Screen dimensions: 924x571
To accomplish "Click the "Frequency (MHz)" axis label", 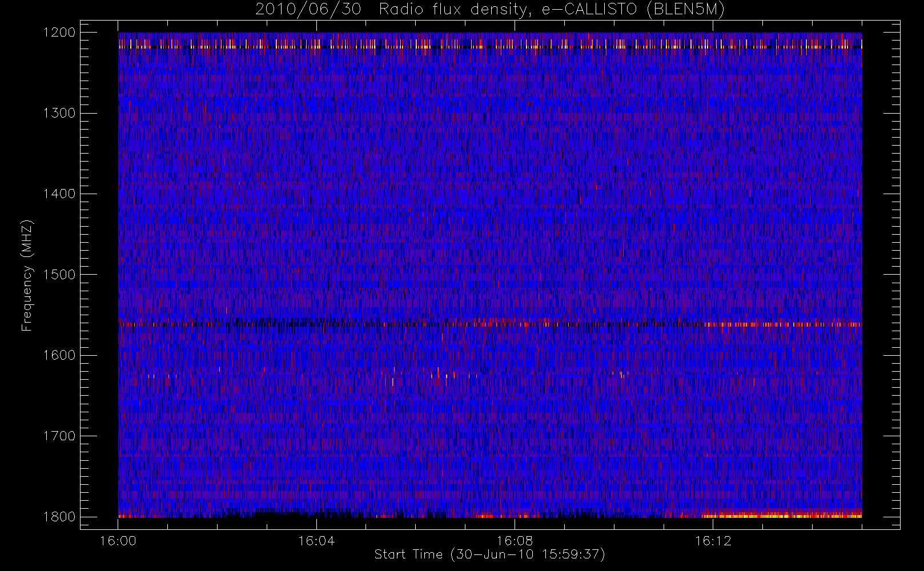I will point(27,275).
